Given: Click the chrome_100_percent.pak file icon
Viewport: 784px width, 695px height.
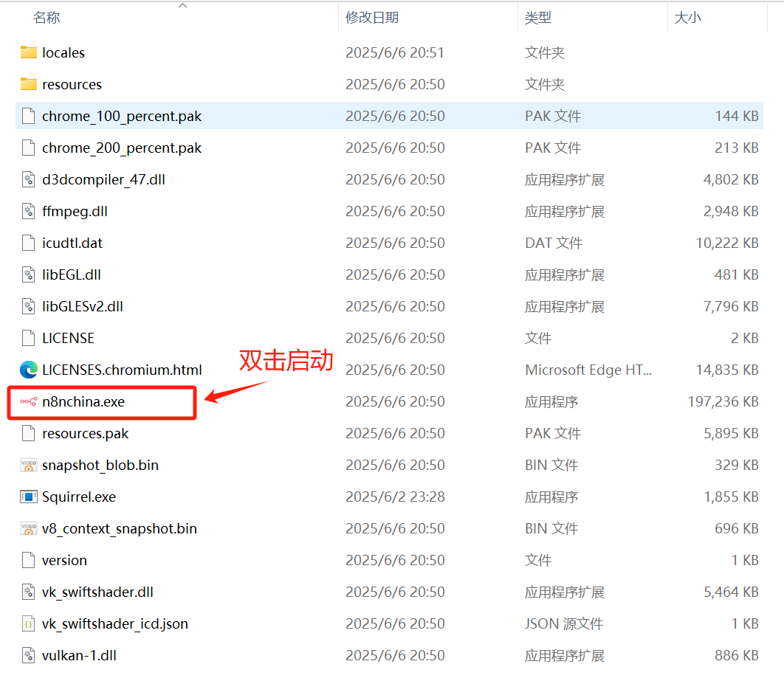Looking at the screenshot, I should coord(29,116).
